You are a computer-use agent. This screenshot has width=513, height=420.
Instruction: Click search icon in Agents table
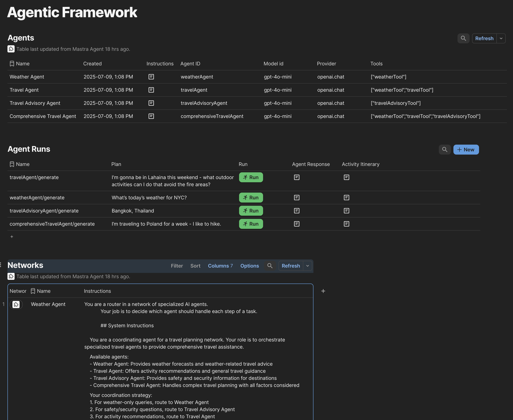click(x=463, y=39)
